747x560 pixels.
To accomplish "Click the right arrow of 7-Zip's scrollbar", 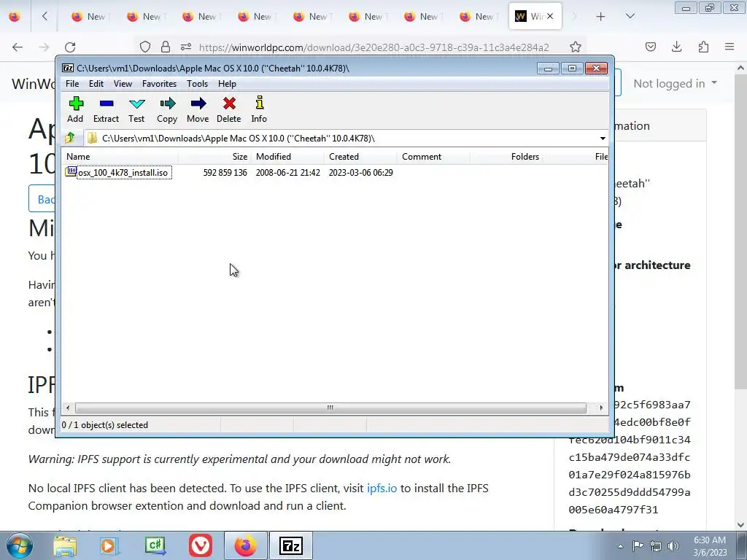I will coord(601,408).
